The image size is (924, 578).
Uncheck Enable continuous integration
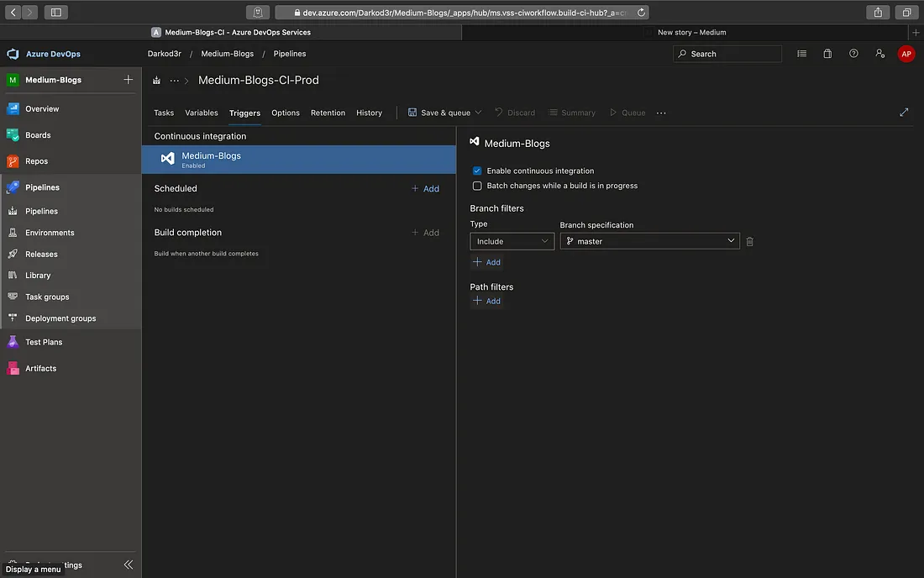[477, 171]
